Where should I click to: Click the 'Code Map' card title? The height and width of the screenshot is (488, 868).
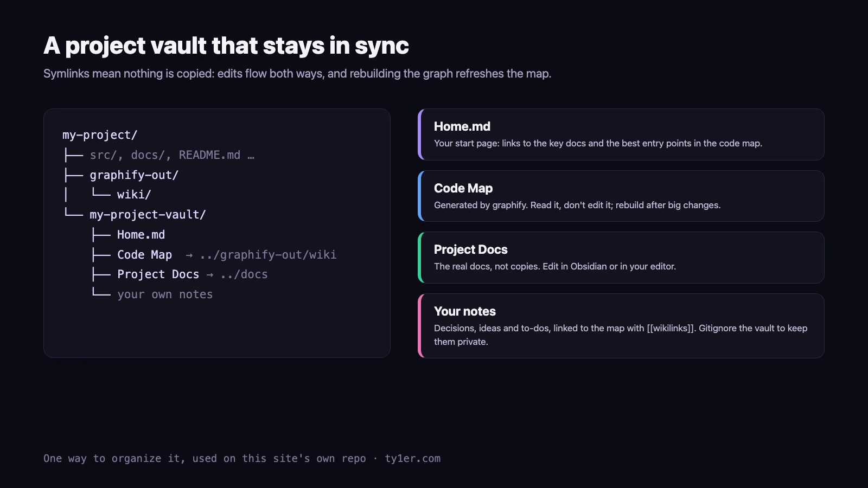pyautogui.click(x=463, y=188)
